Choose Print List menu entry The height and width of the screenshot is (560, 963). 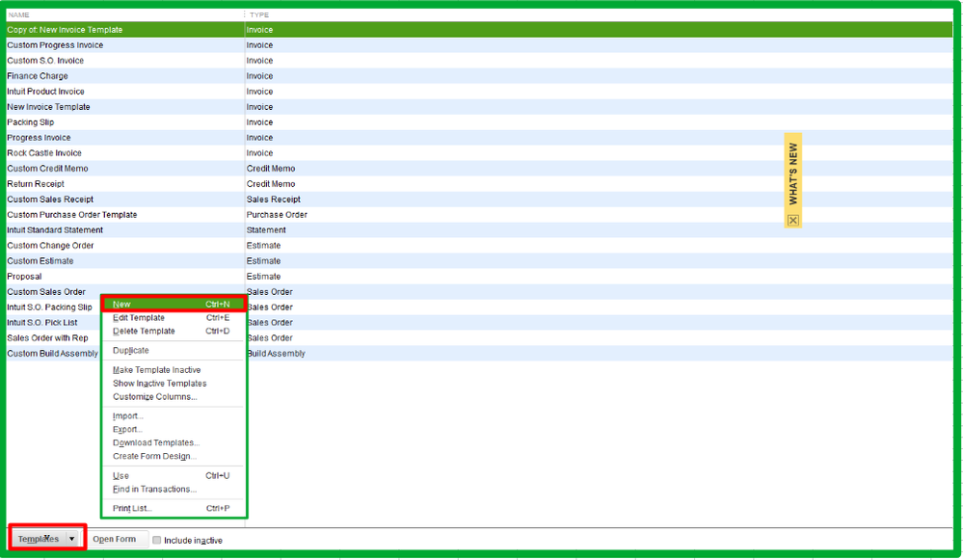point(174,508)
